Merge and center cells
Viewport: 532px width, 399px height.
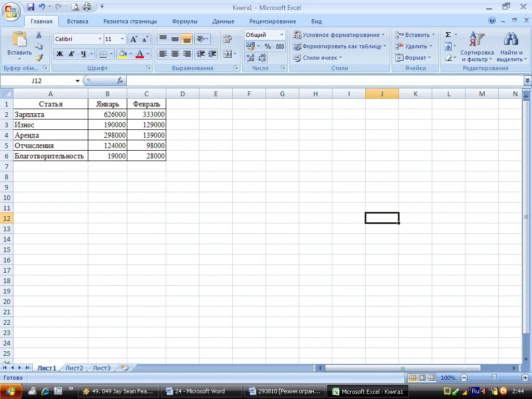(x=228, y=54)
